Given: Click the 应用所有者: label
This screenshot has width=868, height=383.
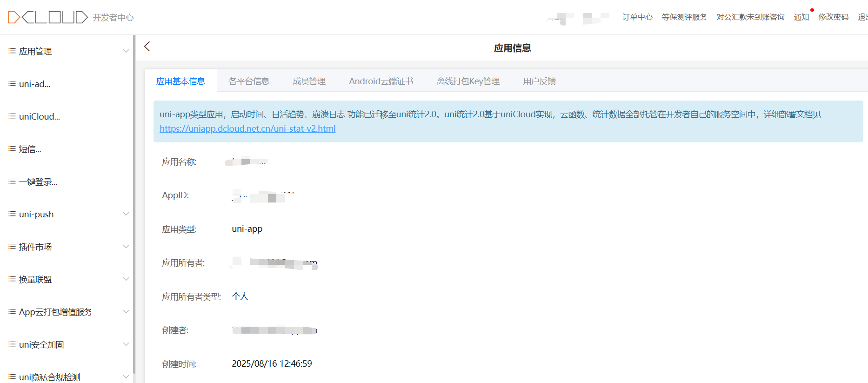Looking at the screenshot, I should click(x=183, y=263).
